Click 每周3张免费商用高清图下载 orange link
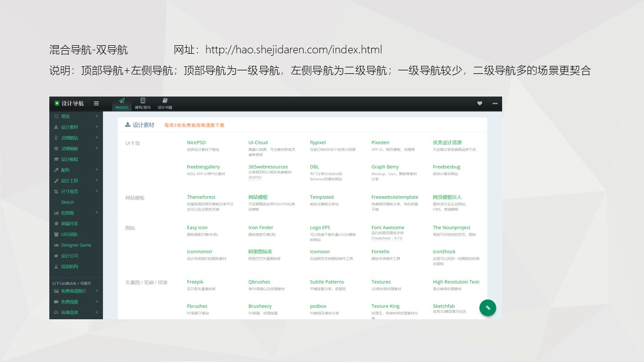644x362 pixels. coord(194,125)
